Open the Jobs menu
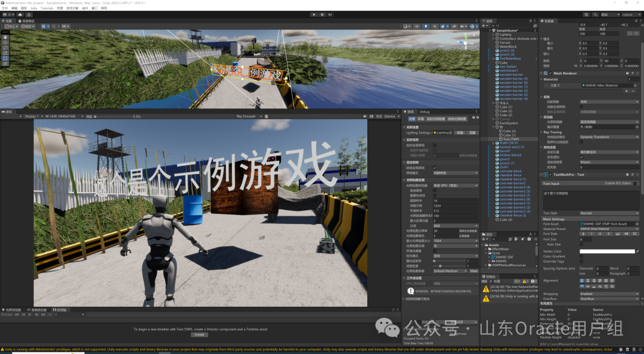This screenshot has height=354, width=644. [x=33, y=8]
